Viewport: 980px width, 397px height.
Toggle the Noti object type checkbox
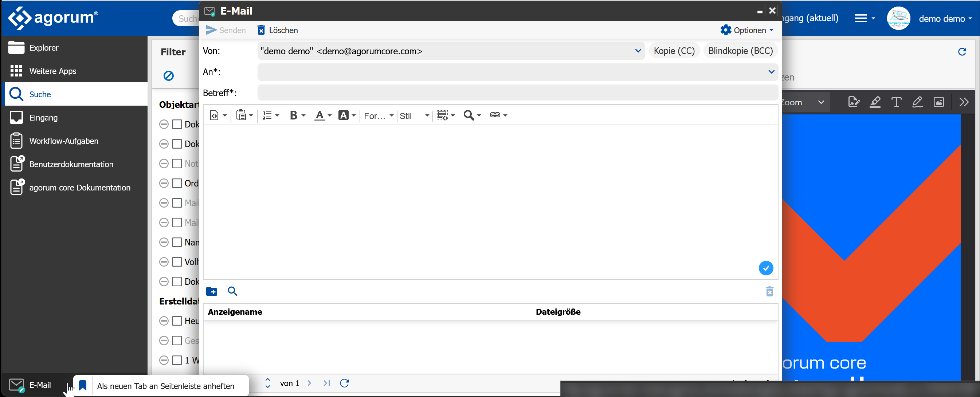pyautogui.click(x=177, y=164)
